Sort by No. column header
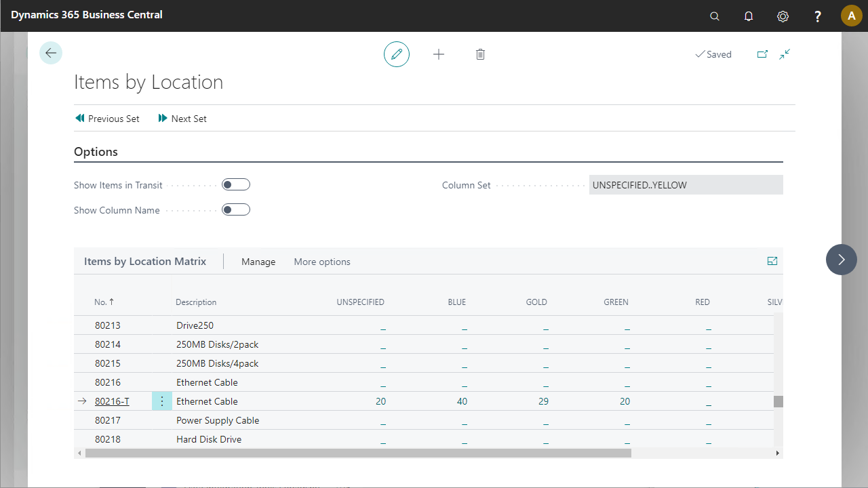 click(104, 302)
